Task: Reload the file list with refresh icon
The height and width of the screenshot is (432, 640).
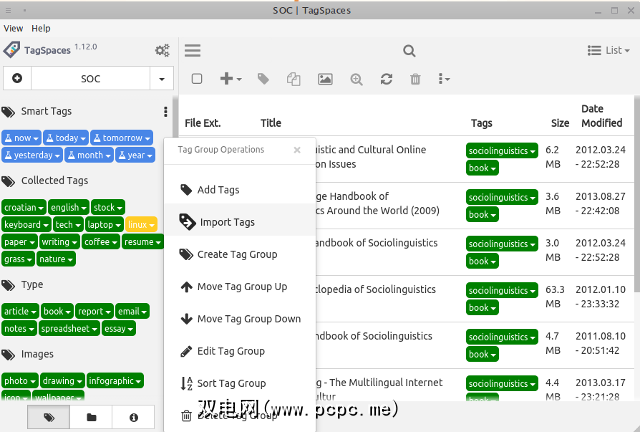Action: tap(386, 79)
